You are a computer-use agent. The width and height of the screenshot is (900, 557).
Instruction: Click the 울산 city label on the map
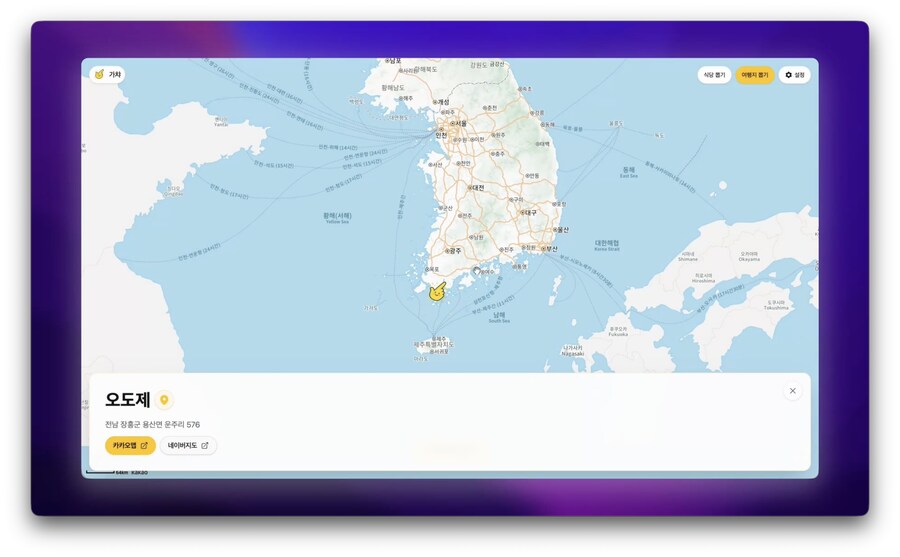(x=561, y=230)
